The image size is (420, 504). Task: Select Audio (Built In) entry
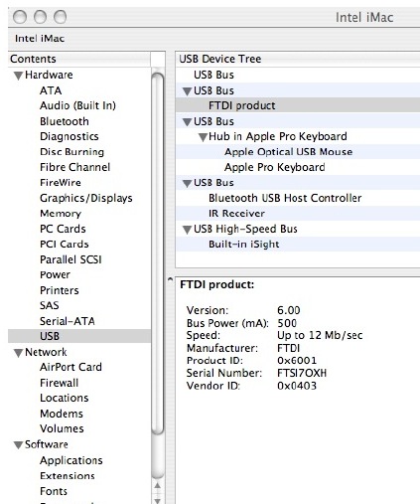77,105
